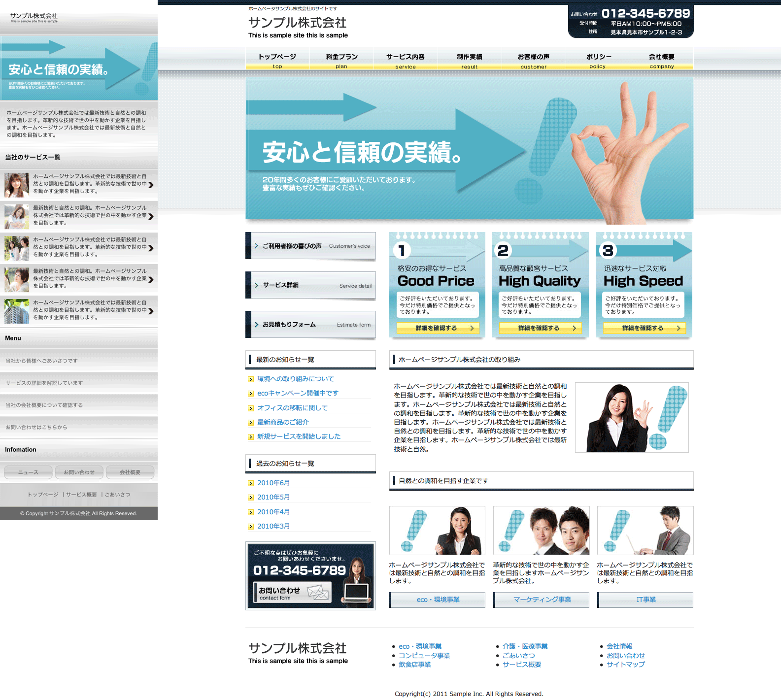Open the 料金プラン navigation tab
The width and height of the screenshot is (781, 700).
[341, 60]
